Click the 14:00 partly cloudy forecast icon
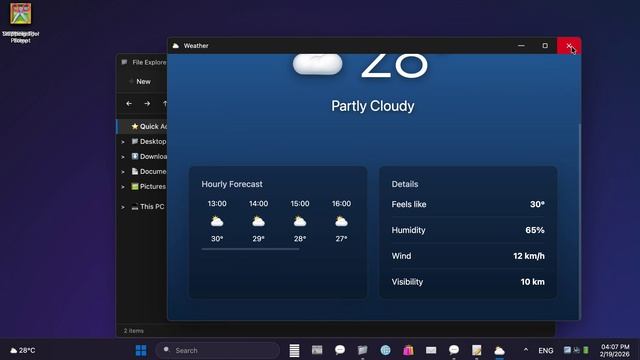Screen dimensions: 640x360 258,222
